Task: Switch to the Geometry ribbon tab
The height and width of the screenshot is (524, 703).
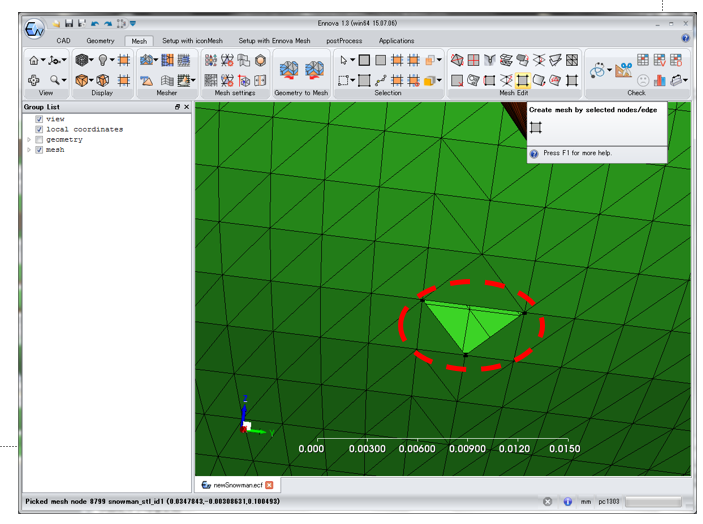Action: click(x=100, y=41)
